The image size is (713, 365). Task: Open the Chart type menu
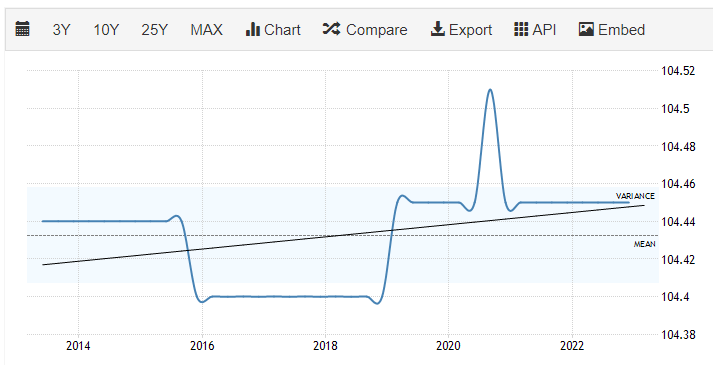[273, 30]
